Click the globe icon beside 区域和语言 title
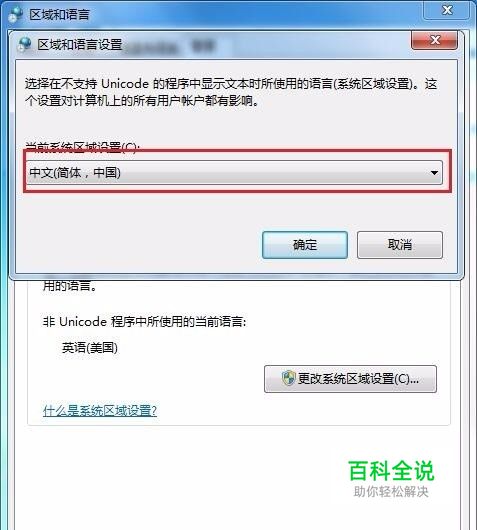This screenshot has width=477, height=530. coord(15,14)
